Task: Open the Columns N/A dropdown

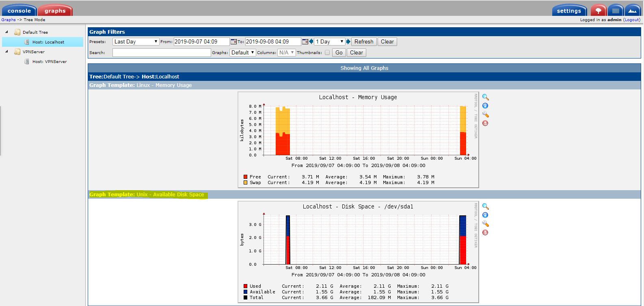Action: 286,52
